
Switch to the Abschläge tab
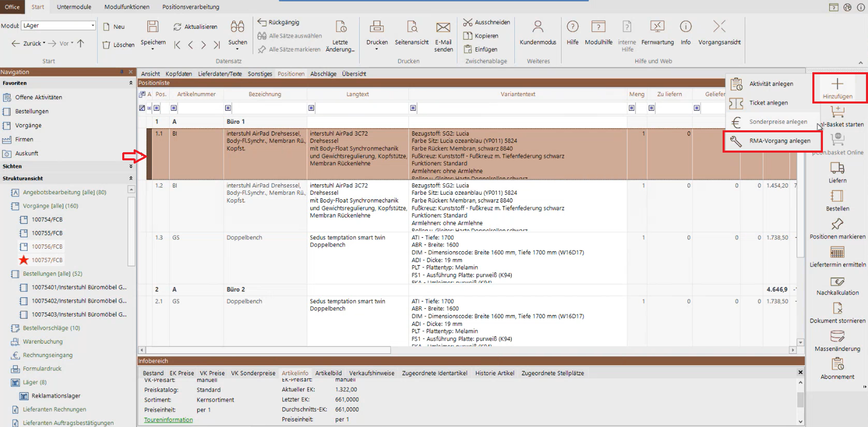[323, 74]
